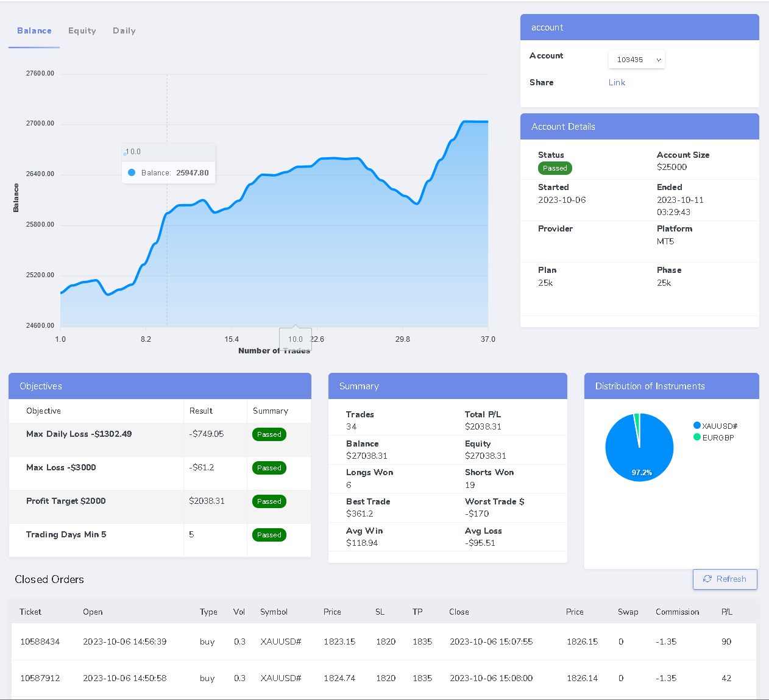Click the Passed badge under Status
Viewport: 769px width, 700px height.
pos(555,168)
